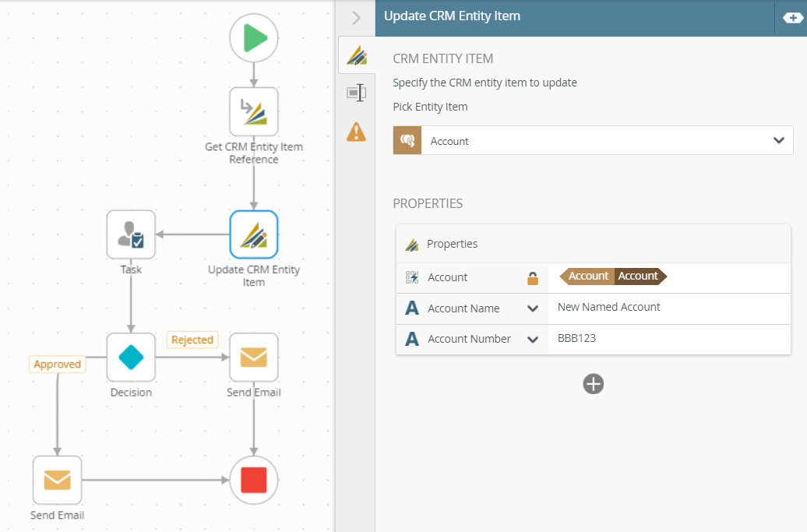807x532 pixels.
Task: Toggle the orange lock on Account property
Action: [533, 278]
